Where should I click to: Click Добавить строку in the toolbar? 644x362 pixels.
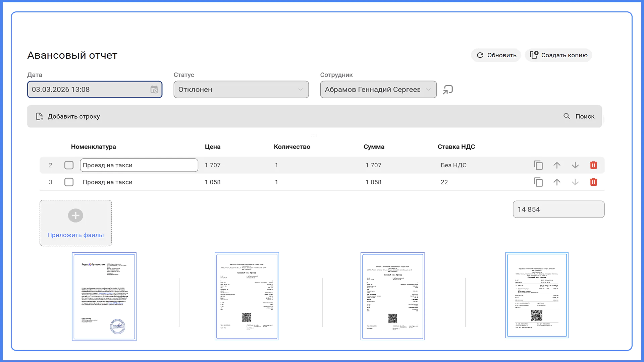[x=68, y=116]
